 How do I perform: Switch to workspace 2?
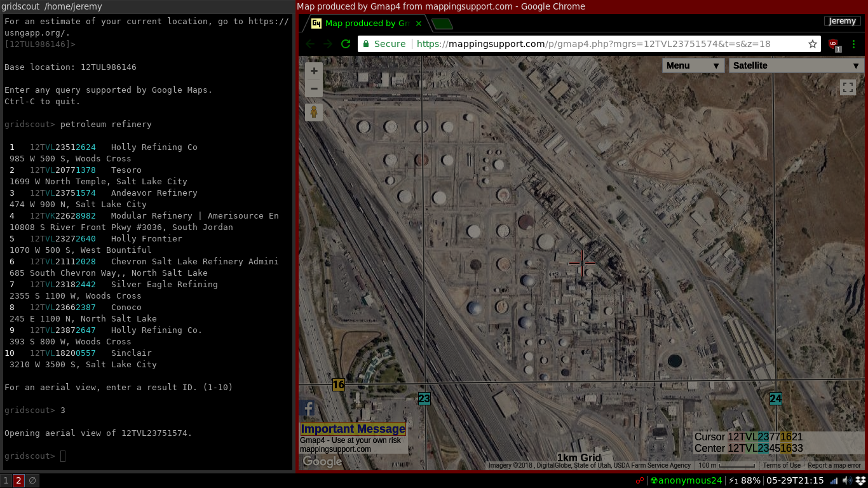(x=19, y=481)
